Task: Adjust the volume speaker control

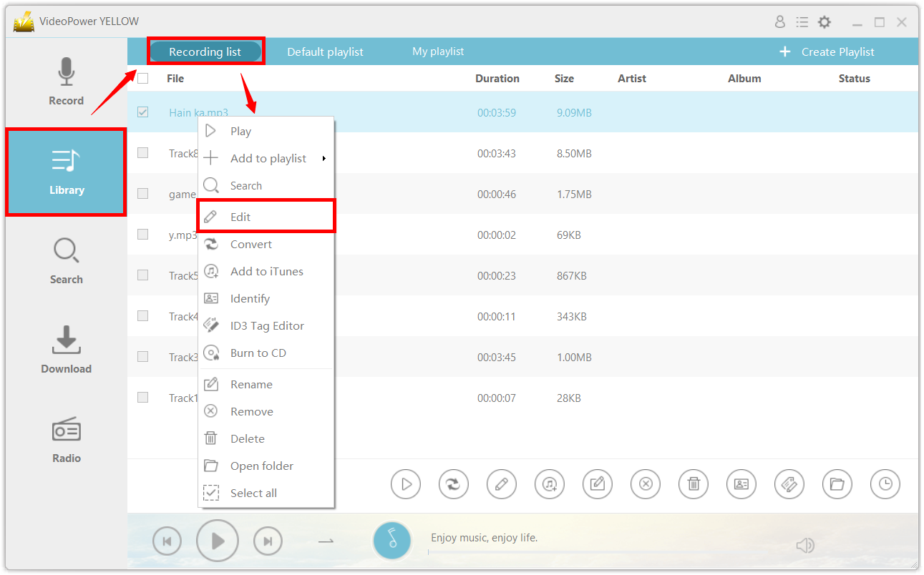Action: click(x=804, y=545)
